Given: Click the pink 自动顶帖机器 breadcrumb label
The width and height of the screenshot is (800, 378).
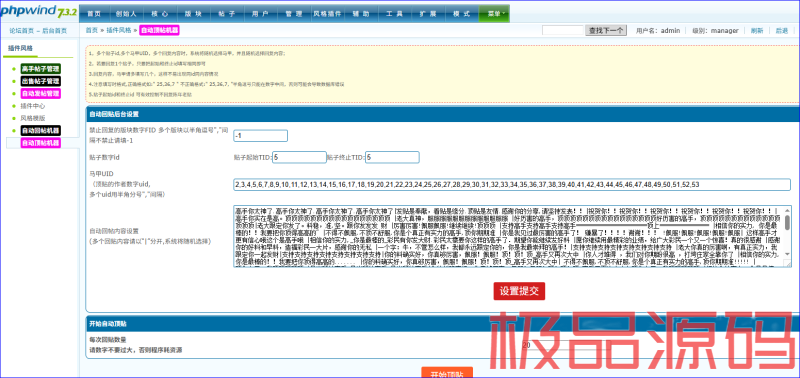Looking at the screenshot, I should (159, 31).
